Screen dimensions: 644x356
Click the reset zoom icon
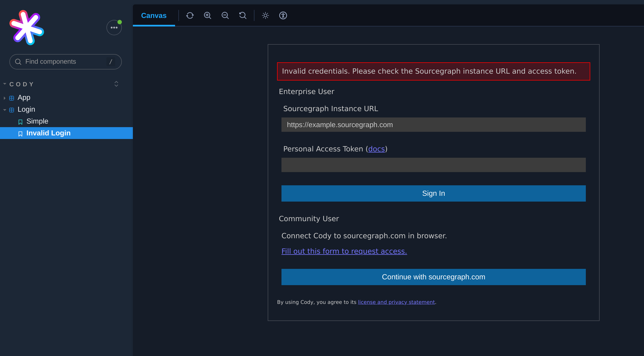coord(243,15)
